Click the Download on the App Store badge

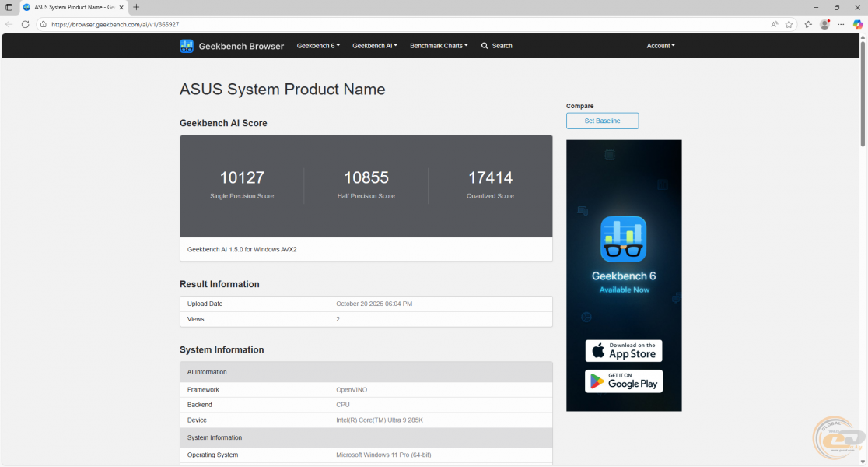pyautogui.click(x=624, y=351)
